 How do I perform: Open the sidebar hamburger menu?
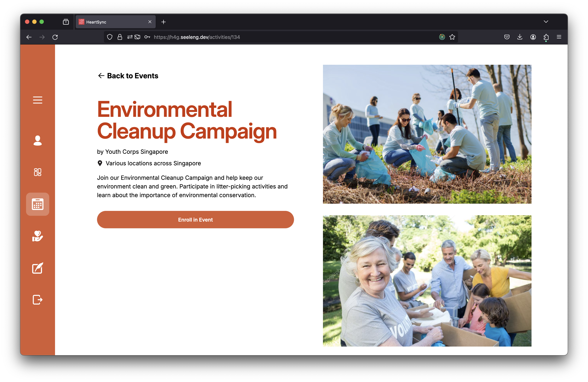(x=37, y=100)
